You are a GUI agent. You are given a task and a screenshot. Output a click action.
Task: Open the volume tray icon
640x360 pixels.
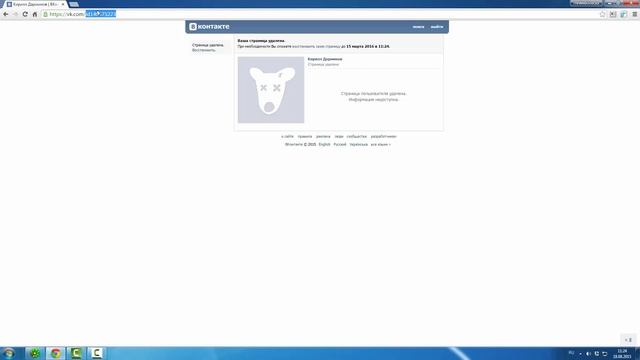[588, 353]
